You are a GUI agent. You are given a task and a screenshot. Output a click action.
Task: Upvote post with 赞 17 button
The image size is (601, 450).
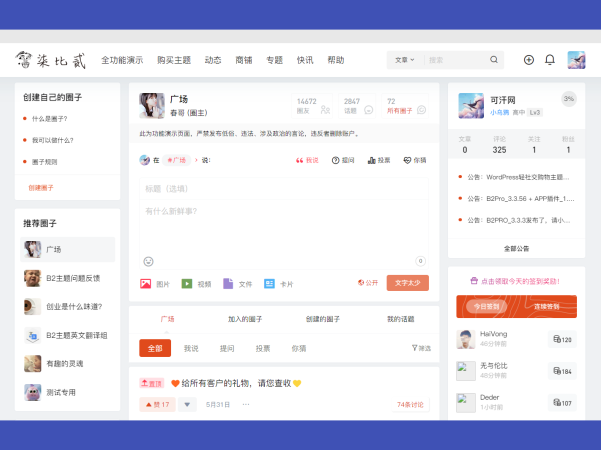tap(158, 404)
